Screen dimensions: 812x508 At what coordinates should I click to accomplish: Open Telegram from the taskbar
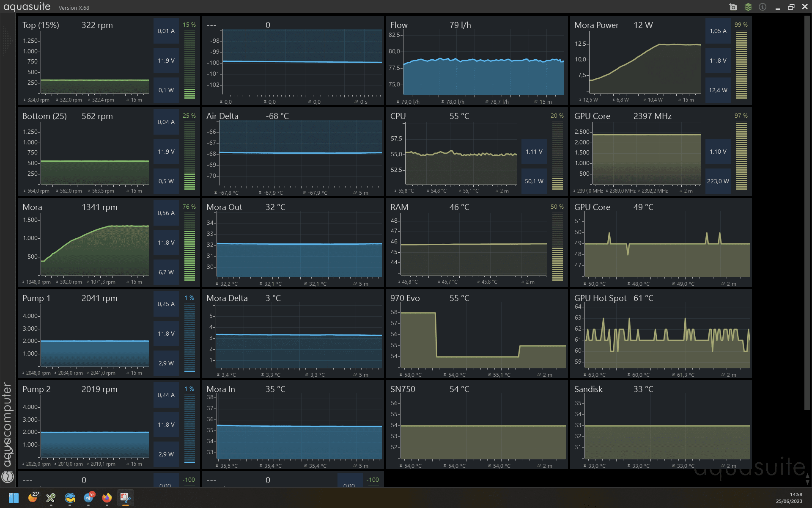[x=88, y=498]
